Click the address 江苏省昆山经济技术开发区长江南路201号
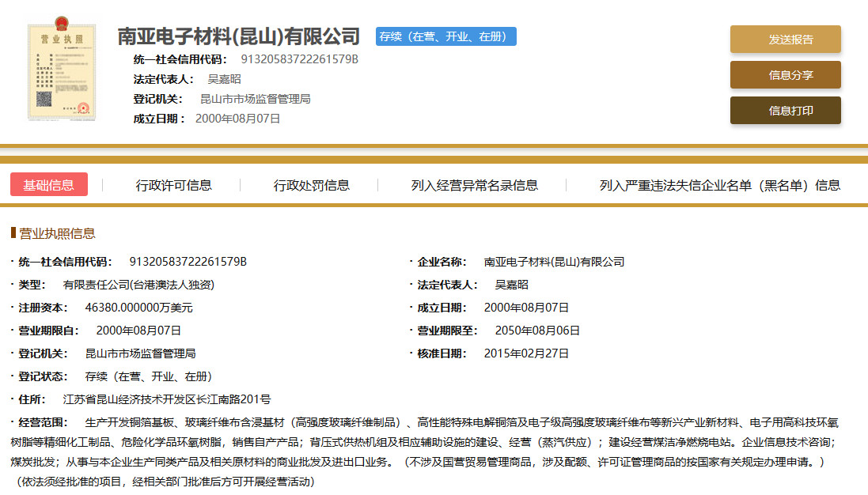 click(167, 399)
